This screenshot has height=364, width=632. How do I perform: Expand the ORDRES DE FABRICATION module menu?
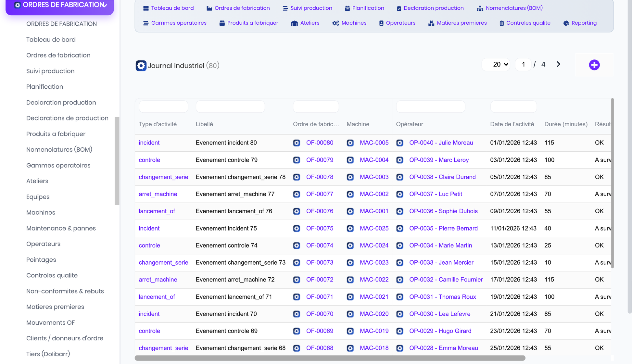[x=60, y=6]
